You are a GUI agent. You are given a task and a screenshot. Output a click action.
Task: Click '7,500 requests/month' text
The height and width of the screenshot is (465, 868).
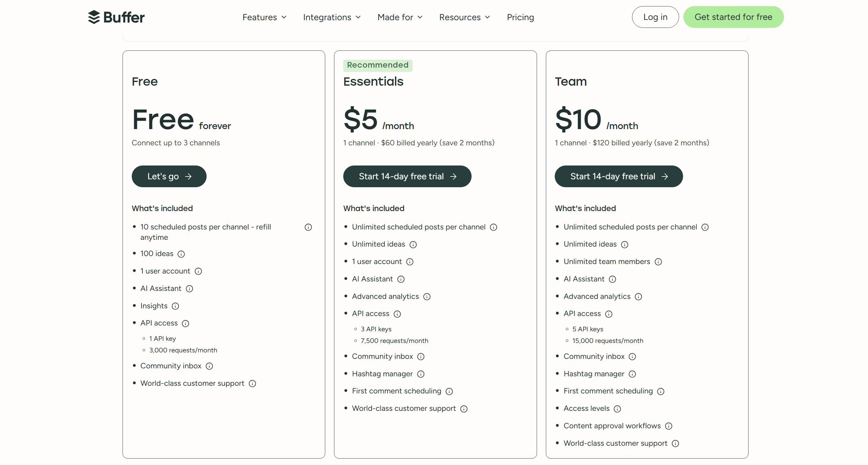[394, 341]
